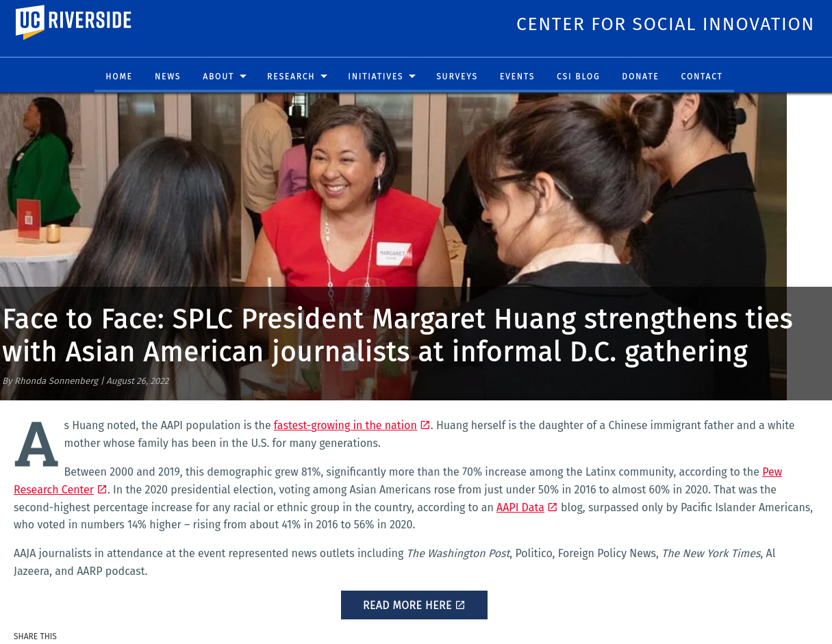The height and width of the screenshot is (644, 832).
Task: Select Surveys in the navigation bar
Action: (x=457, y=77)
